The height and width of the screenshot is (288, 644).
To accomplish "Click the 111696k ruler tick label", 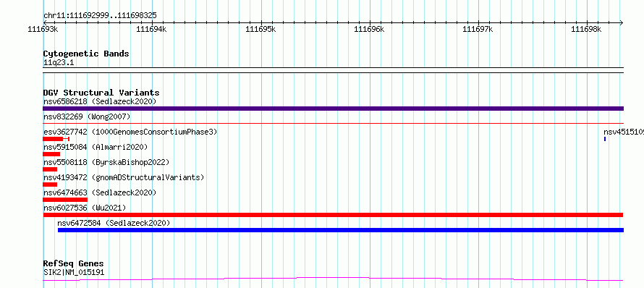I will pos(369,29).
